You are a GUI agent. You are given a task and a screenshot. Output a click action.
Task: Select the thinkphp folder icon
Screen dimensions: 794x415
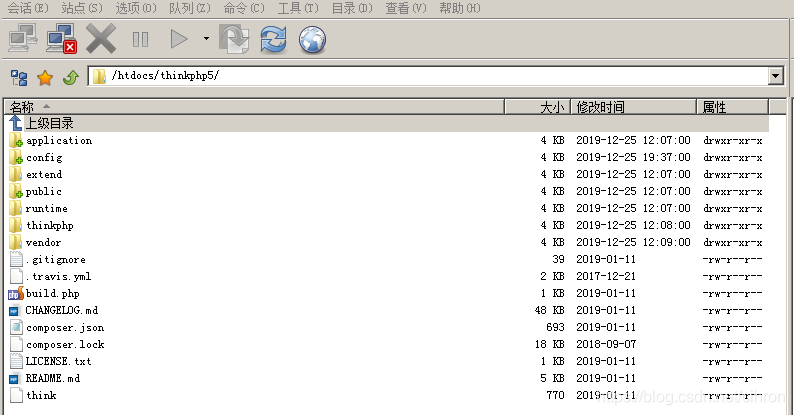[x=16, y=226]
